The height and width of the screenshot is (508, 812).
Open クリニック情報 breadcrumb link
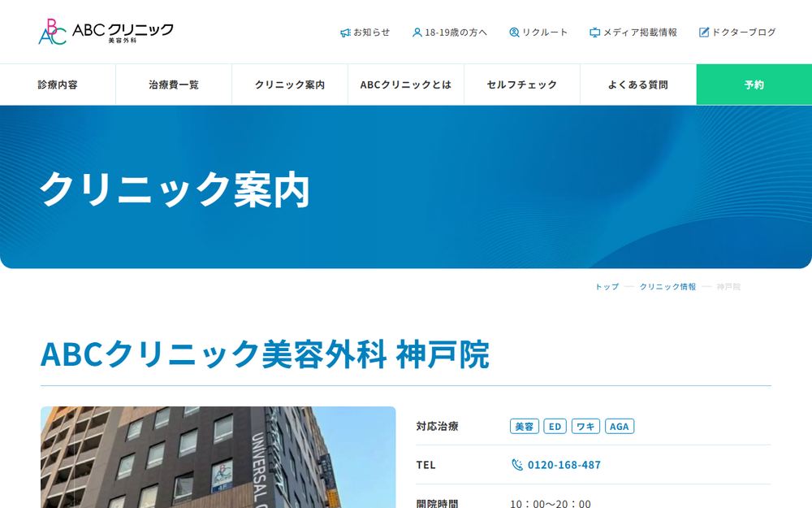[x=667, y=287]
